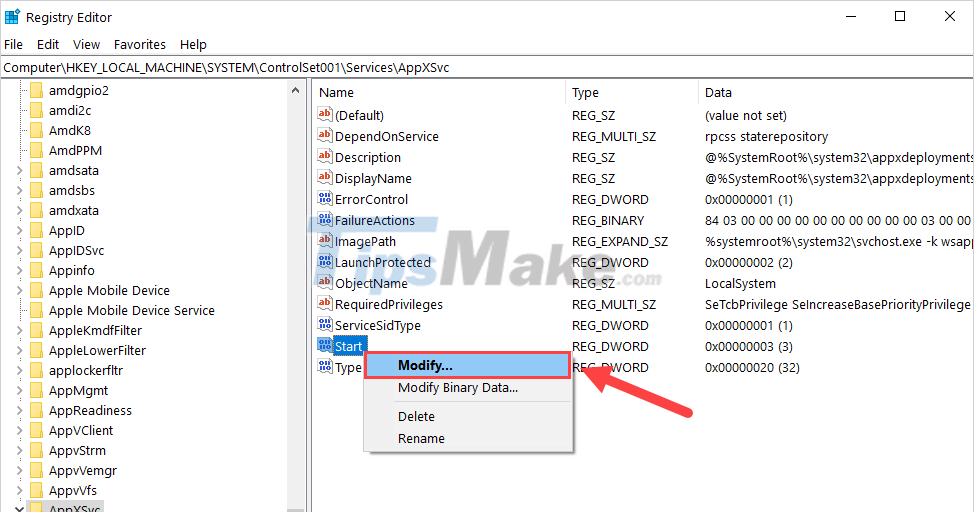Image resolution: width=974 pixels, height=512 pixels.
Task: Click the amdi2c folder icon
Action: (x=37, y=110)
